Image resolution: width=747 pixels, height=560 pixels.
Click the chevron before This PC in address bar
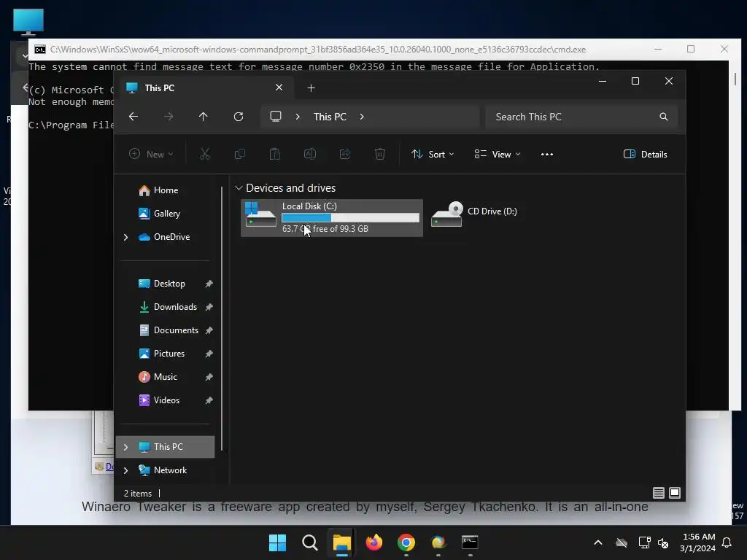(298, 117)
